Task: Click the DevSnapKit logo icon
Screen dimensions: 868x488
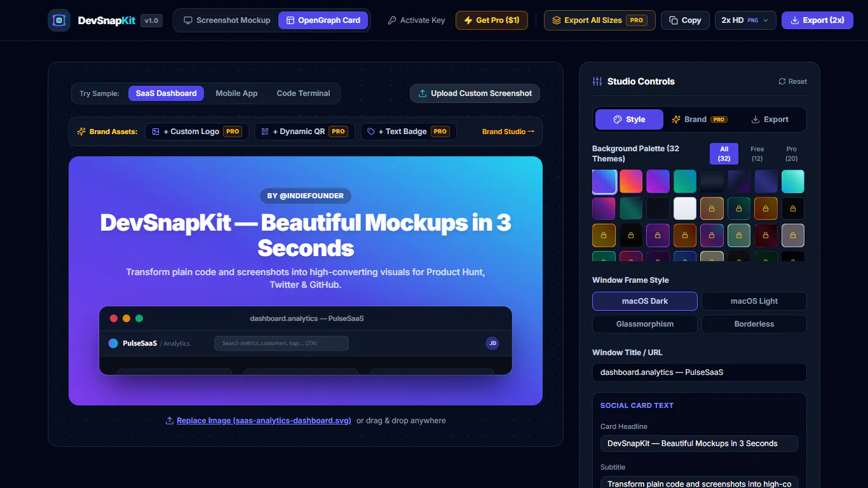Action: pos(59,20)
